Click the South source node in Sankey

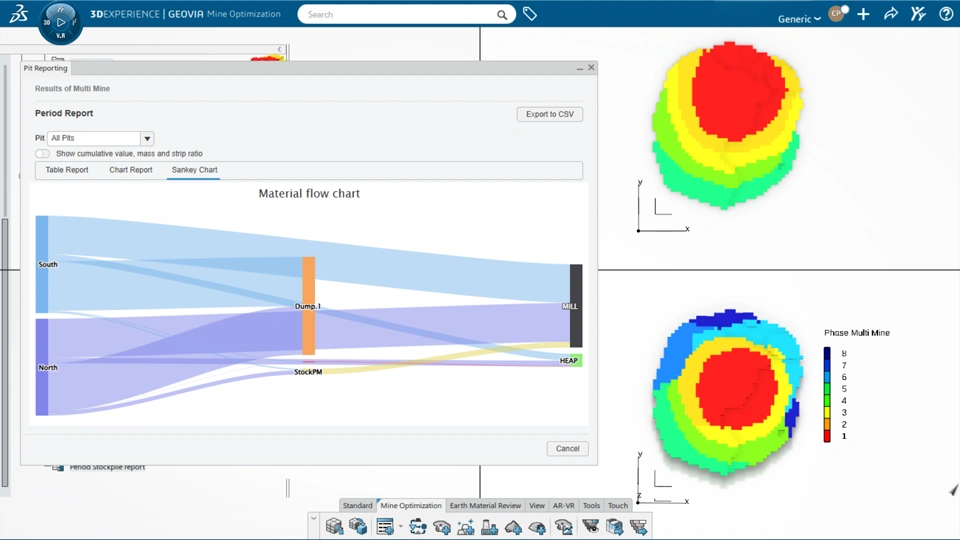pyautogui.click(x=42, y=264)
